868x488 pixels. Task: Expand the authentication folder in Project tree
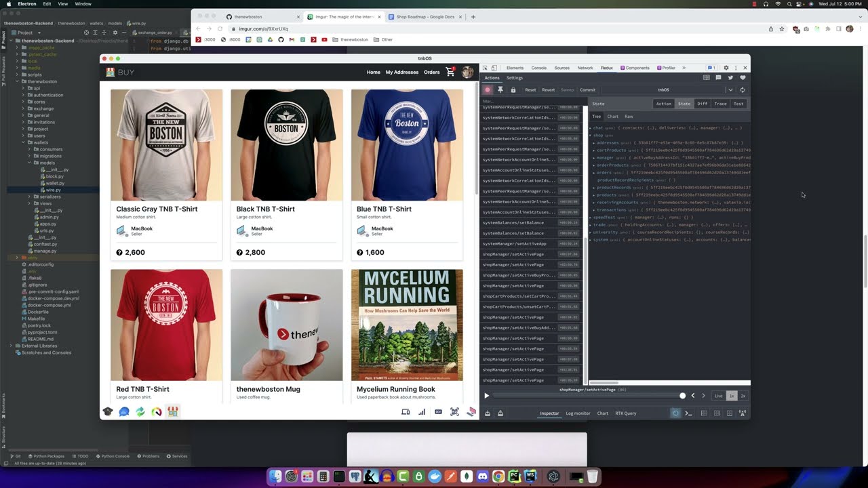pos(24,95)
